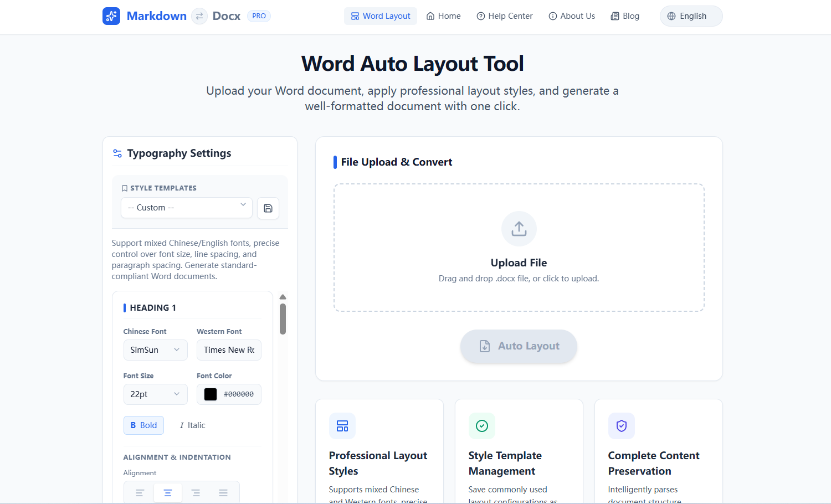Image resolution: width=831 pixels, height=504 pixels.
Task: Click the Word Auto Layout Tool title
Action: (413, 64)
